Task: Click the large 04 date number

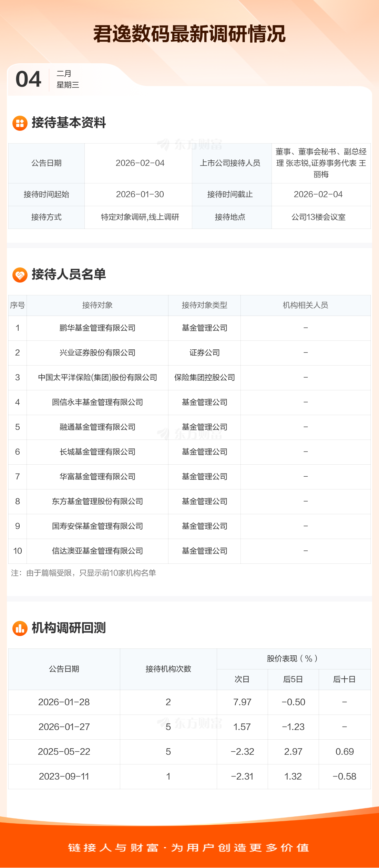Action: point(29,79)
